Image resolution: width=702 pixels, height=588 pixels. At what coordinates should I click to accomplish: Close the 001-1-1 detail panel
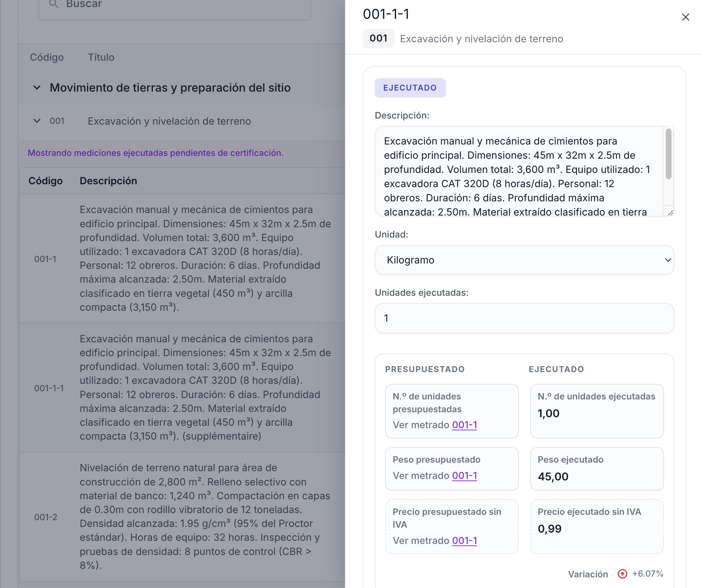pyautogui.click(x=686, y=17)
